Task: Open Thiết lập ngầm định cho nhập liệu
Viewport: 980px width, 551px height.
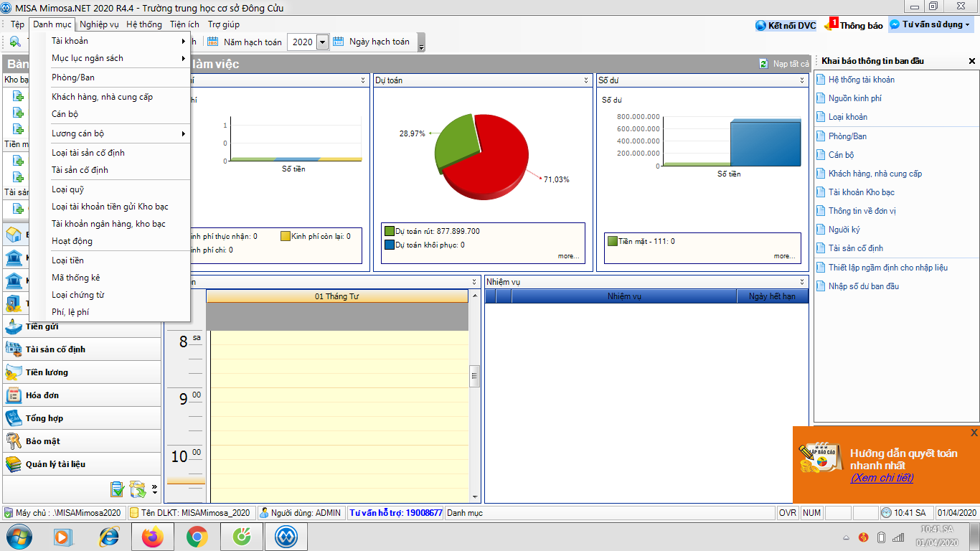Action: [x=887, y=268]
